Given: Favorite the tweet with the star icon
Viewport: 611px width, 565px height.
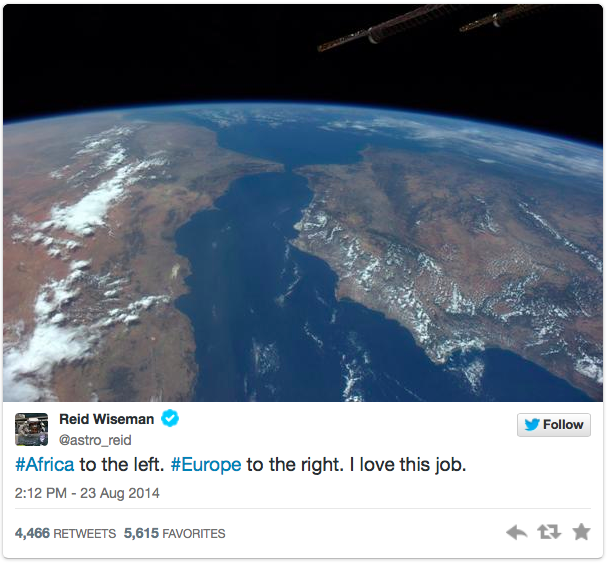Looking at the screenshot, I should 581,533.
